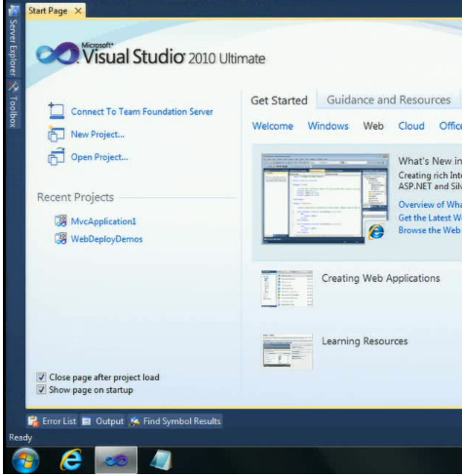Open the Find Symbol Results tab

pyautogui.click(x=175, y=421)
